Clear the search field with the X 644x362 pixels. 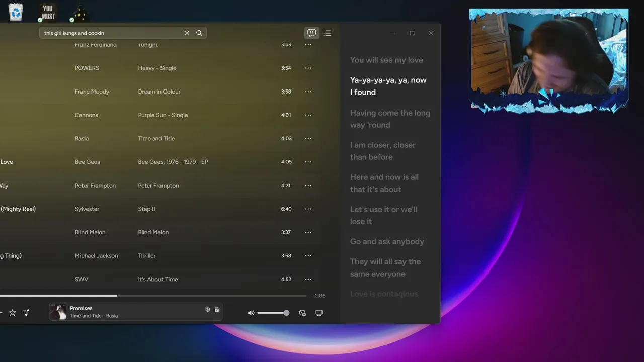click(187, 33)
